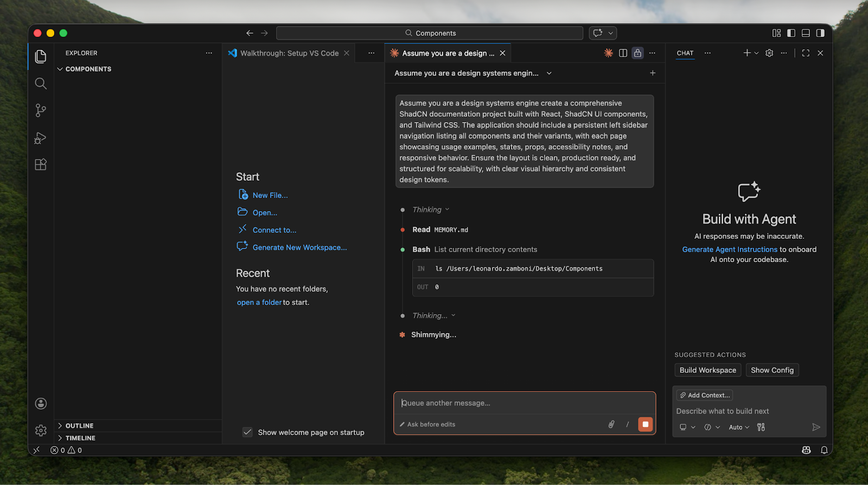Expand the second Thinking... step
The width and height of the screenshot is (868, 485).
pyautogui.click(x=434, y=315)
